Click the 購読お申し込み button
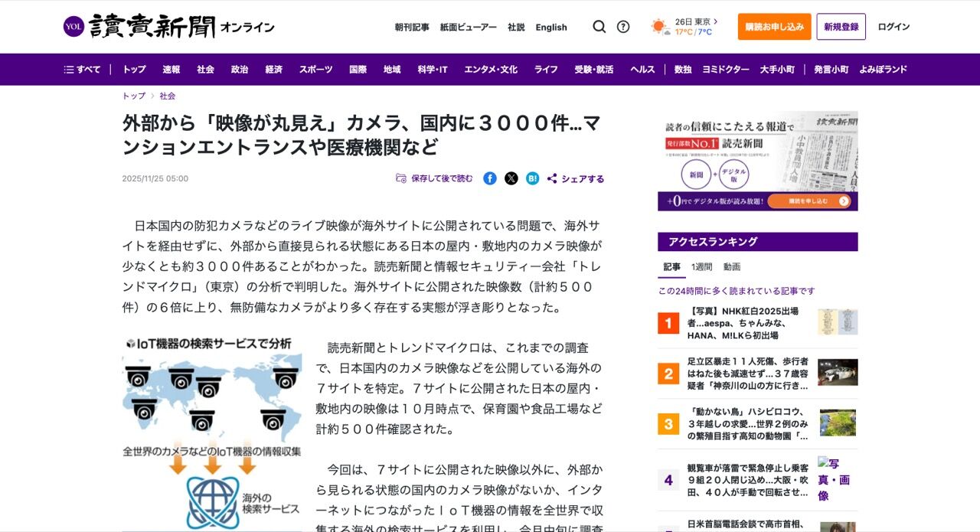 (x=775, y=27)
